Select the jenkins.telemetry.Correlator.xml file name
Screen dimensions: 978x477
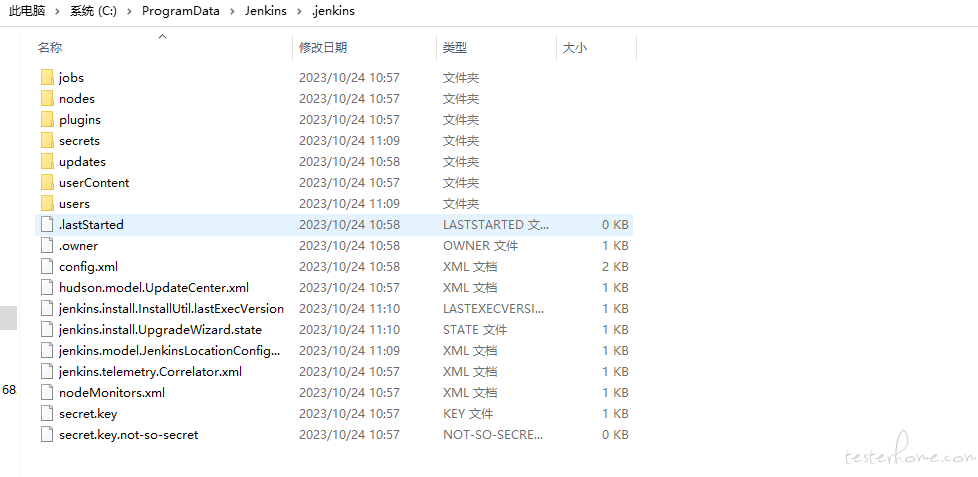[x=150, y=372]
